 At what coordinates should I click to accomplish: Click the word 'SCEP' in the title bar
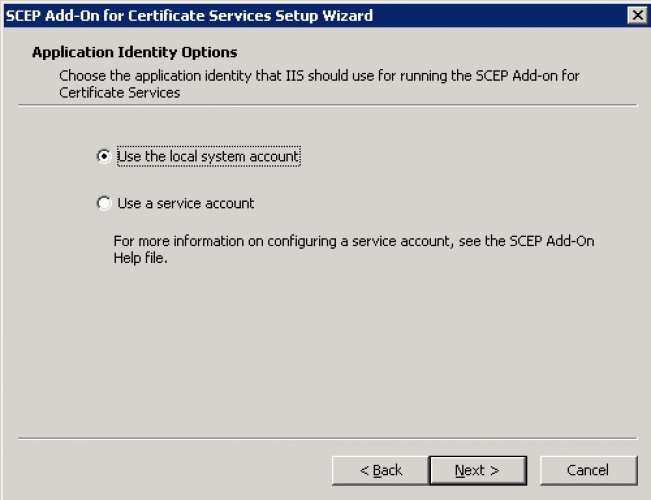[23, 15]
